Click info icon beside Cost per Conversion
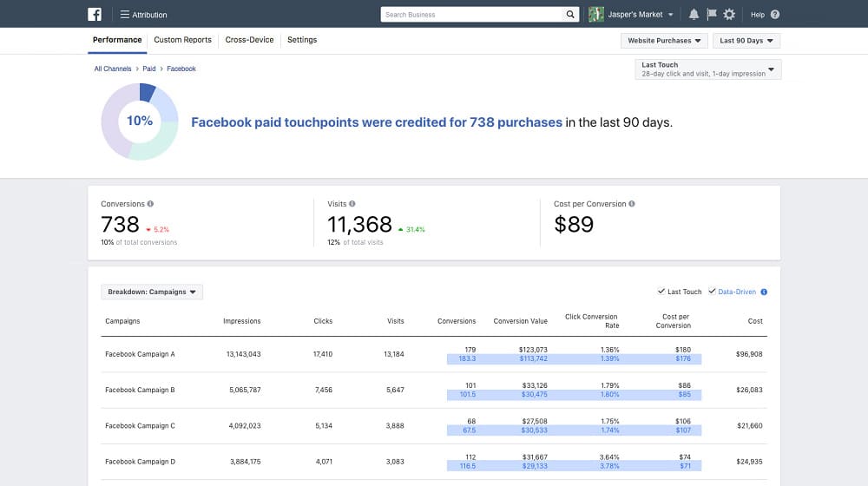 632,204
